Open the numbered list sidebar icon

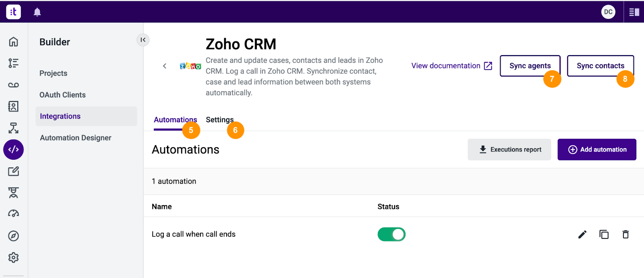14,63
